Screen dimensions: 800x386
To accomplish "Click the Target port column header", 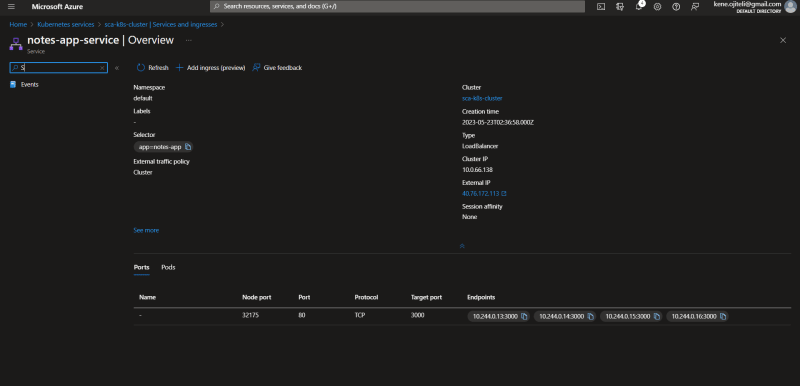I will tap(426, 297).
